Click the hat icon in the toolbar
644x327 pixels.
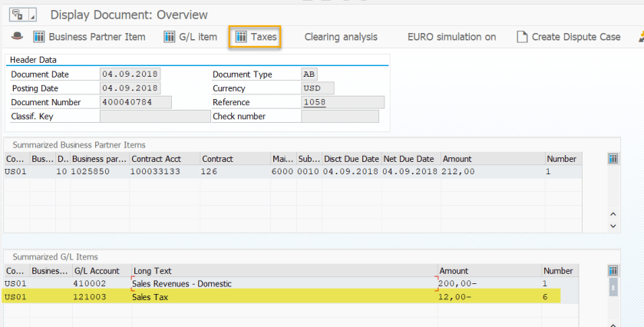pos(17,37)
